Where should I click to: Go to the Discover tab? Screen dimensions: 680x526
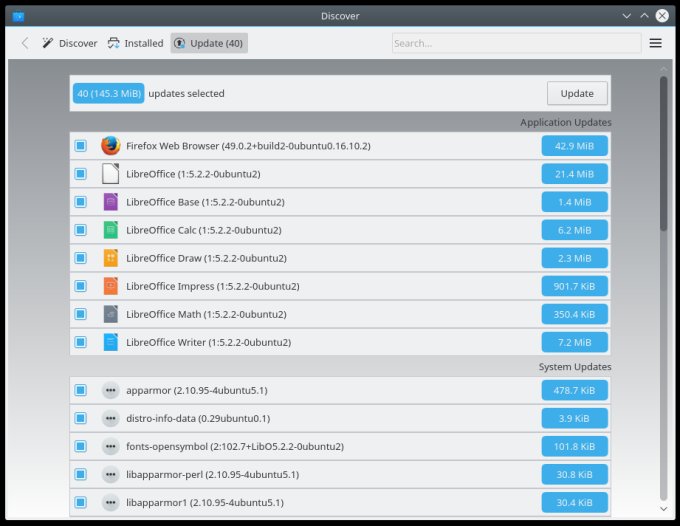(69, 43)
